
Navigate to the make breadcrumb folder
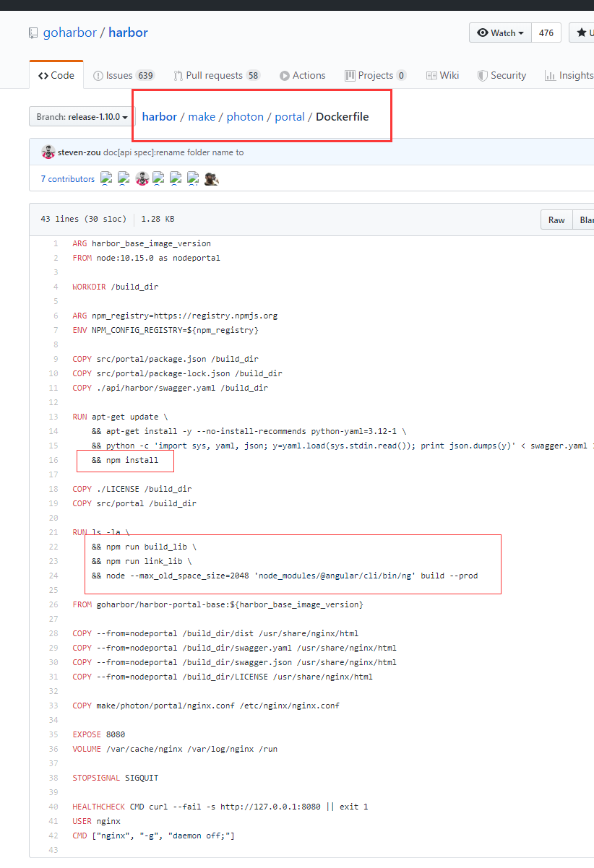(202, 116)
